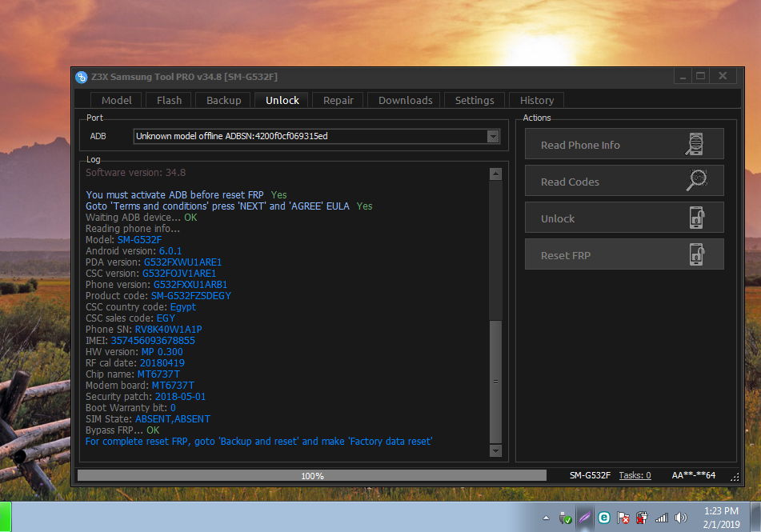Screen dimensions: 761x532
Task: Click the HW version MP 0.300
Action: 162,352
